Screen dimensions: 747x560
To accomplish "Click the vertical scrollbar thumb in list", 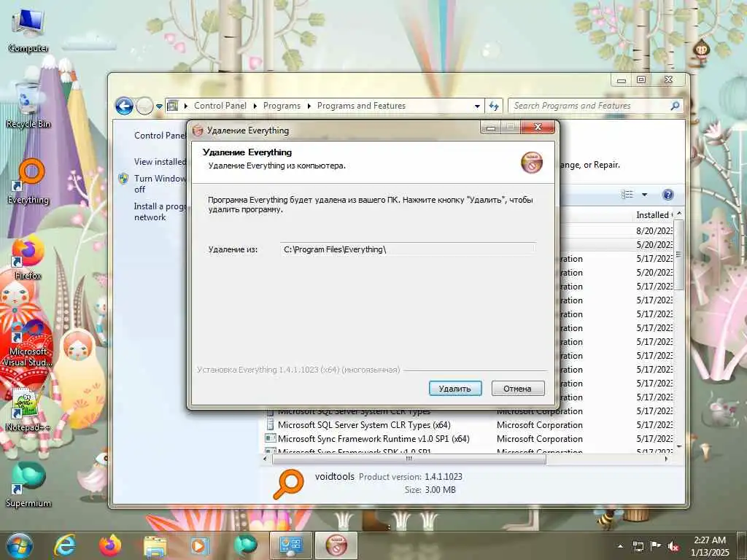I will pos(679,254).
